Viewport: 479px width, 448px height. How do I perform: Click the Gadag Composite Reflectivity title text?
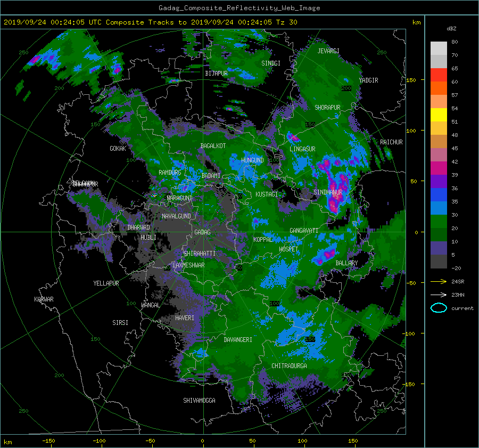point(239,8)
